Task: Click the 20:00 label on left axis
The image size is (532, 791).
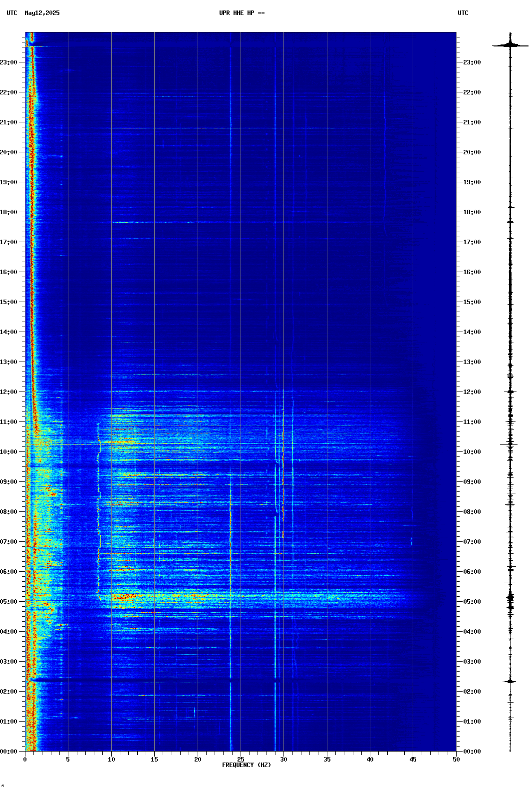Action: point(8,152)
